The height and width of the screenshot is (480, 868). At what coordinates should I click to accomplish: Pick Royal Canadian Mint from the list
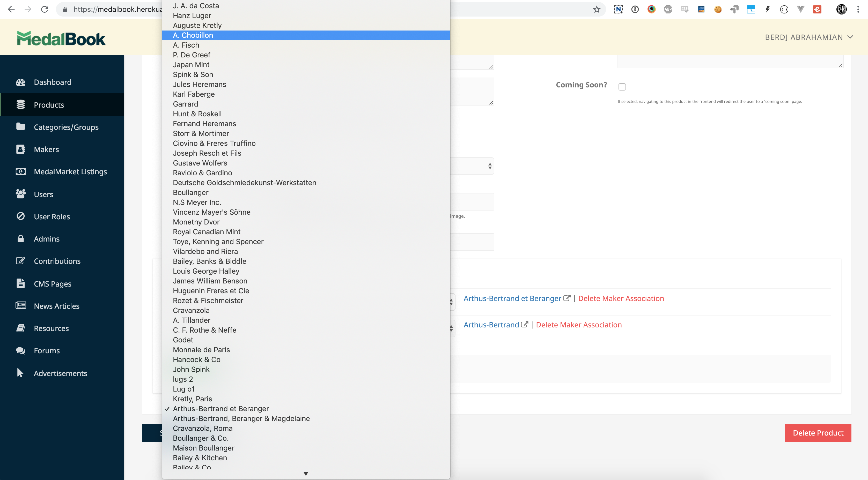306,231
